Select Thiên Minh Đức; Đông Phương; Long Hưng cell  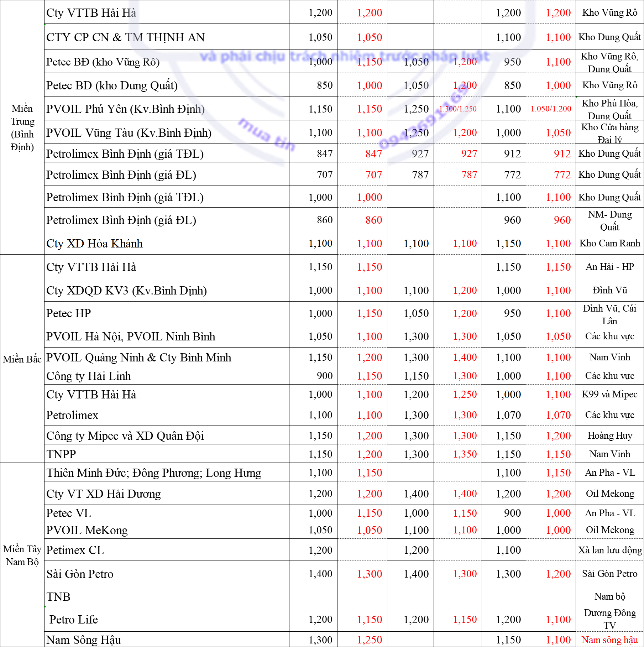(x=167, y=473)
